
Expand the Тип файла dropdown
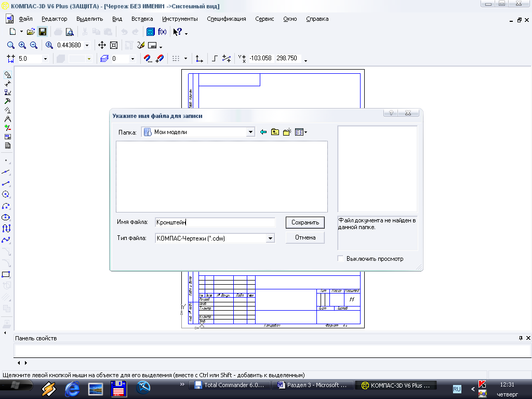pyautogui.click(x=270, y=238)
